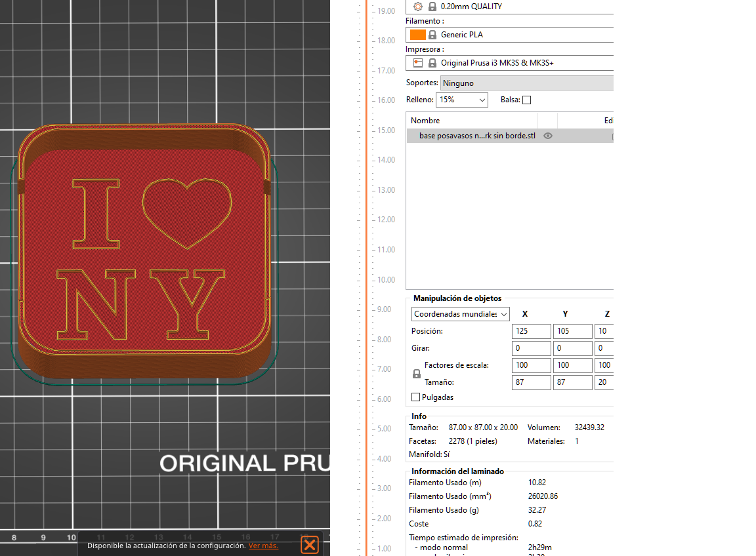
Task: Enable the Balsa checkbox
Action: pyautogui.click(x=526, y=100)
